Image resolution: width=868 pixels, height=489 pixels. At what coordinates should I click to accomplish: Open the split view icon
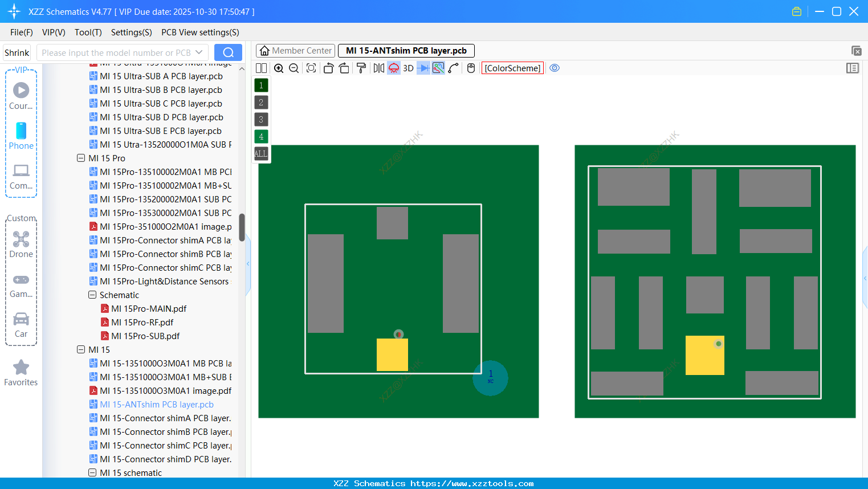(260, 68)
